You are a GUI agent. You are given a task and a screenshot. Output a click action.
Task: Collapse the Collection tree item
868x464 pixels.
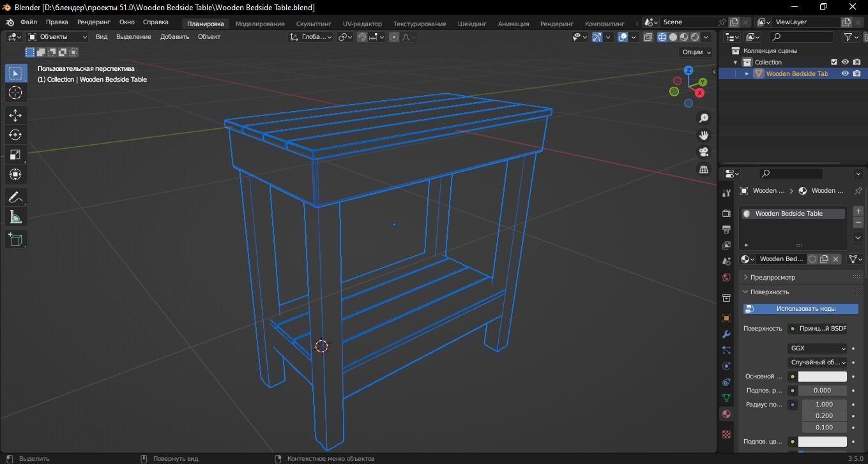[735, 62]
